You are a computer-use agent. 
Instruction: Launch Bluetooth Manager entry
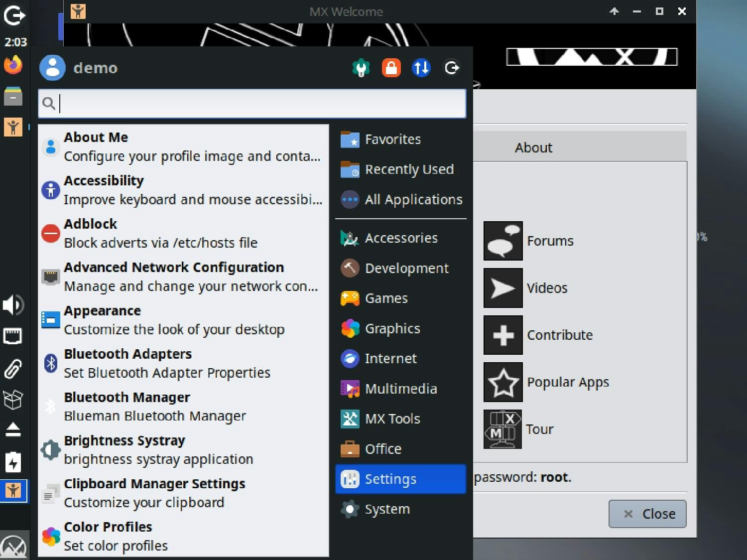click(183, 407)
